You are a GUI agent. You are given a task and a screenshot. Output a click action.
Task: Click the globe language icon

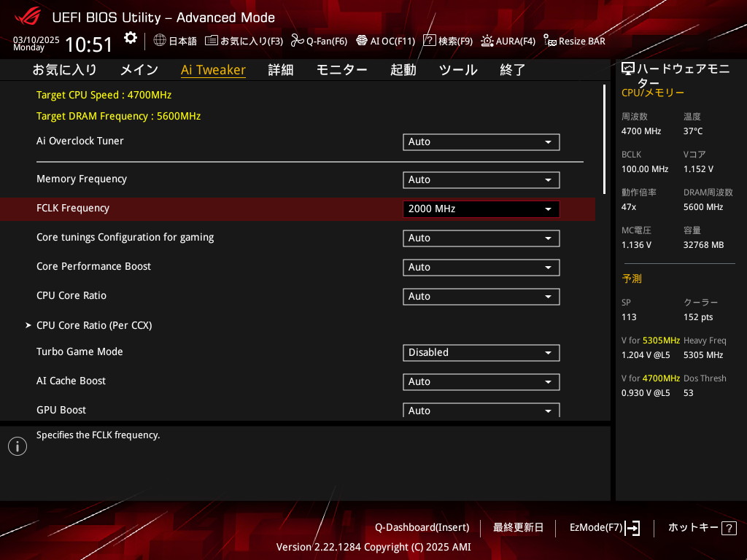(160, 40)
